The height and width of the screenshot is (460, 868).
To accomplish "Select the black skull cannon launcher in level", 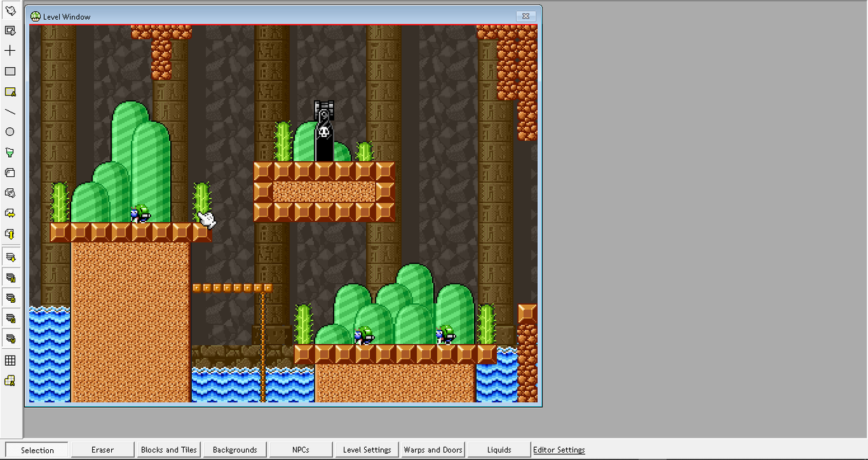I will pyautogui.click(x=324, y=131).
